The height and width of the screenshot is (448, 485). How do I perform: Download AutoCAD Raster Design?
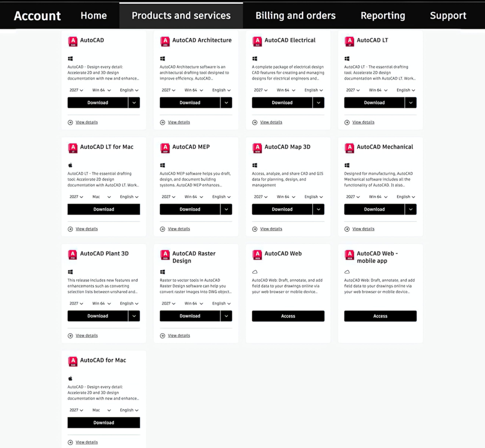pyautogui.click(x=190, y=316)
